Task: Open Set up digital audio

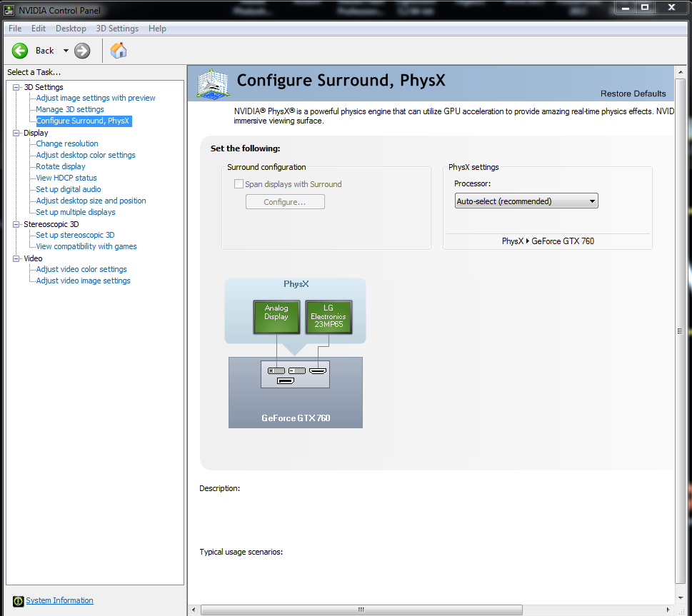Action: (x=69, y=189)
